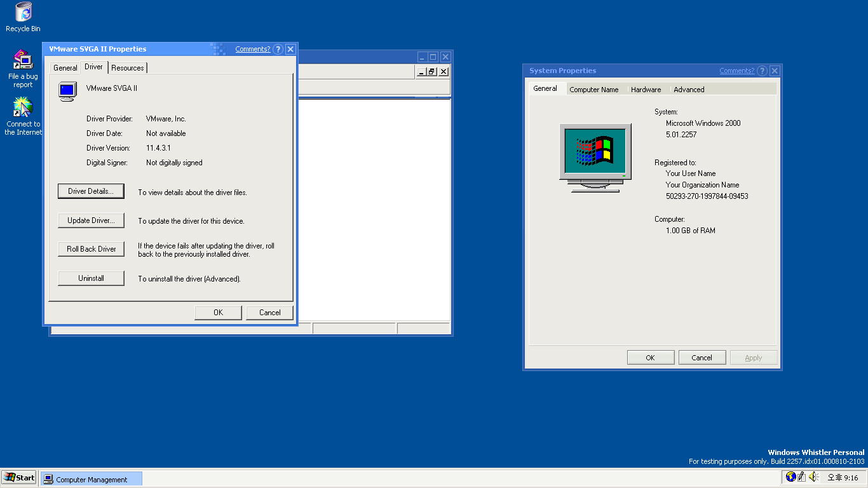
Task: Open Comments link in System Properties title bar
Action: (736, 71)
